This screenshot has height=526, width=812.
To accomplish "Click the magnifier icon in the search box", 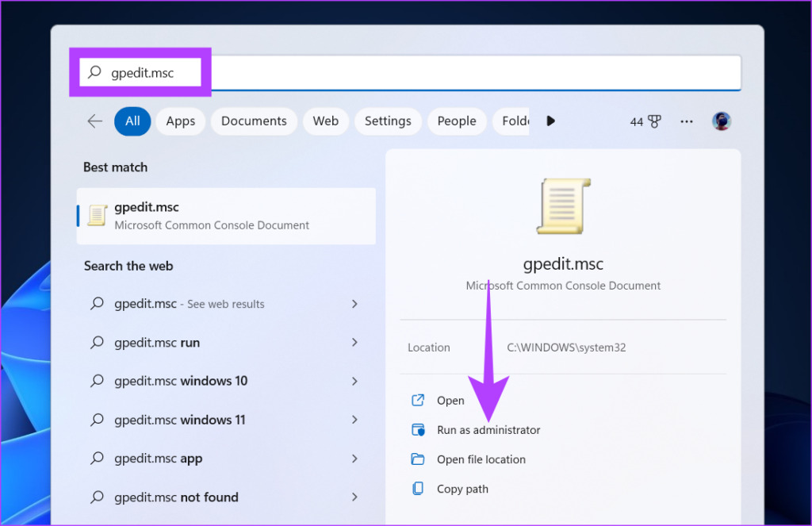I will point(95,72).
